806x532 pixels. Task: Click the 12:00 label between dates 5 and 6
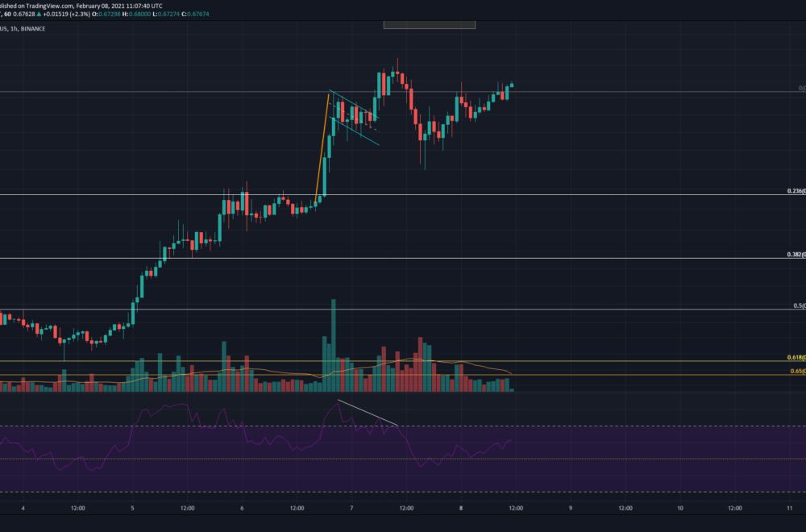click(x=188, y=509)
